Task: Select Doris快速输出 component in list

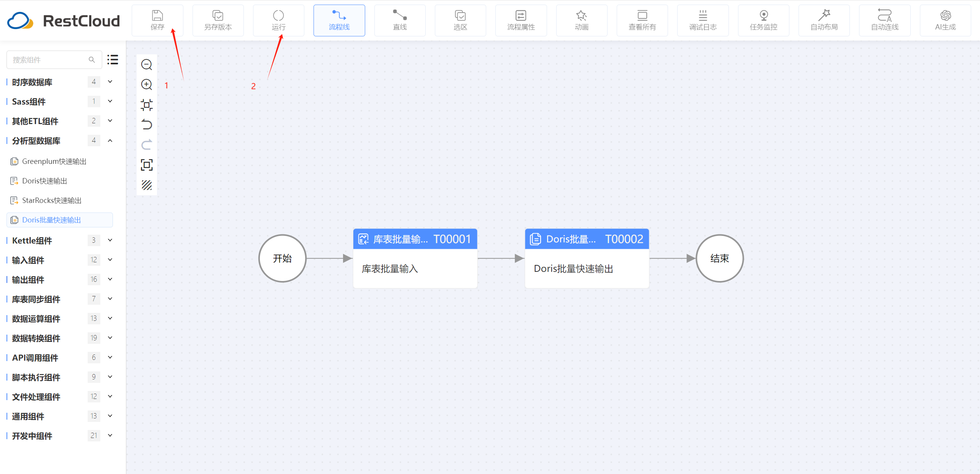Action: (x=44, y=181)
